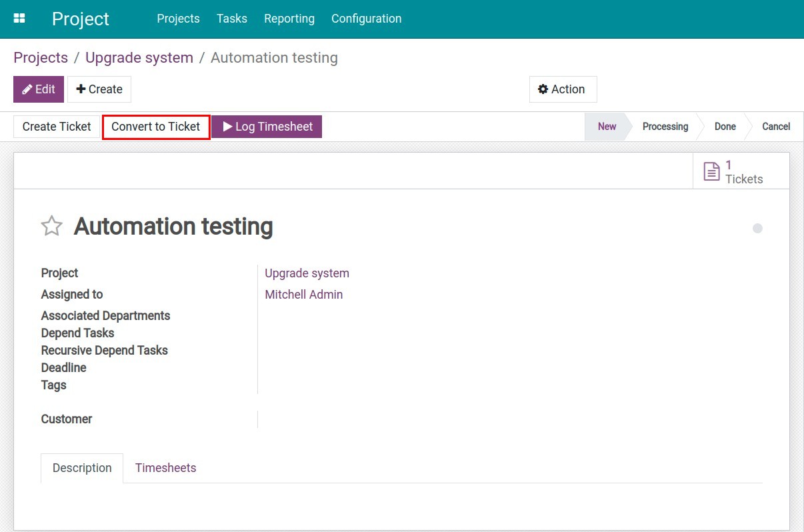Expand the Reporting menu

click(289, 19)
